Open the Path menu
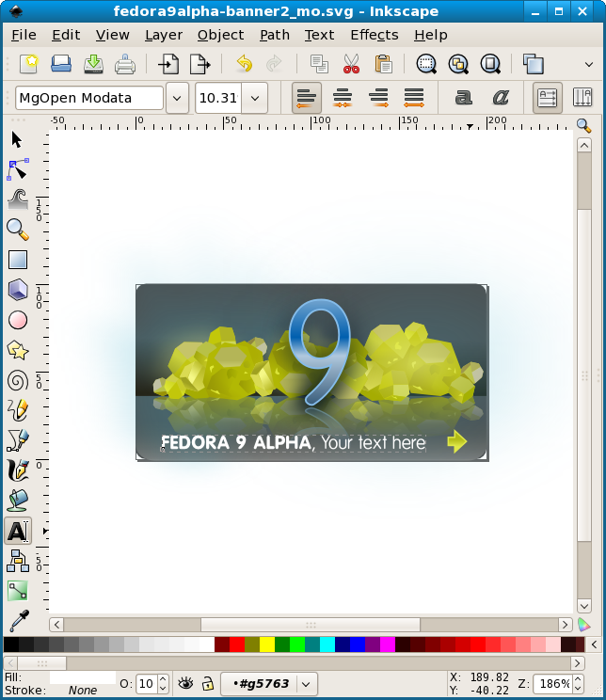This screenshot has height=700, width=606. 275,35
